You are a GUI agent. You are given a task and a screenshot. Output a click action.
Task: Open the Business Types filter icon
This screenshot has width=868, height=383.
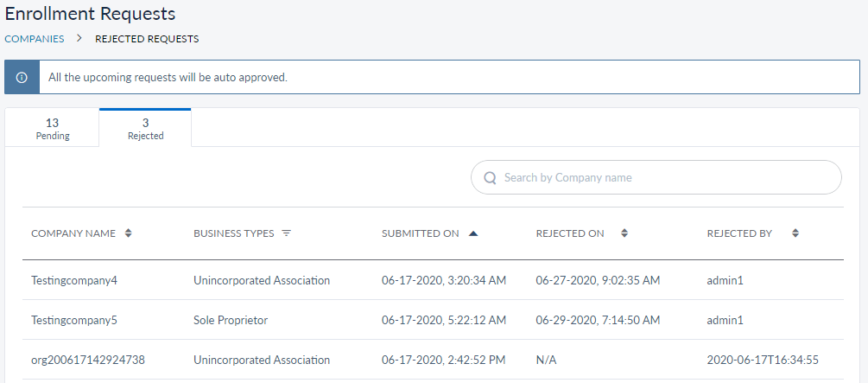(x=287, y=233)
